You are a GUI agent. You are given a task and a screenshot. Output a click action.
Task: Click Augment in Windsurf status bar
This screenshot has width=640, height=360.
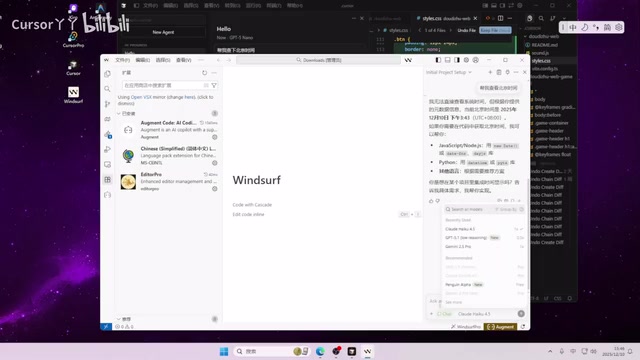click(x=500, y=327)
